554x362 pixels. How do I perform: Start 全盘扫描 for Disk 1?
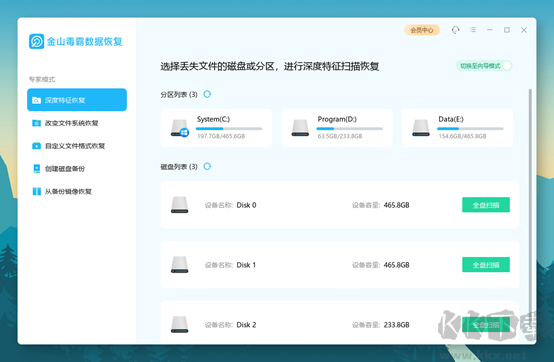pyautogui.click(x=486, y=265)
